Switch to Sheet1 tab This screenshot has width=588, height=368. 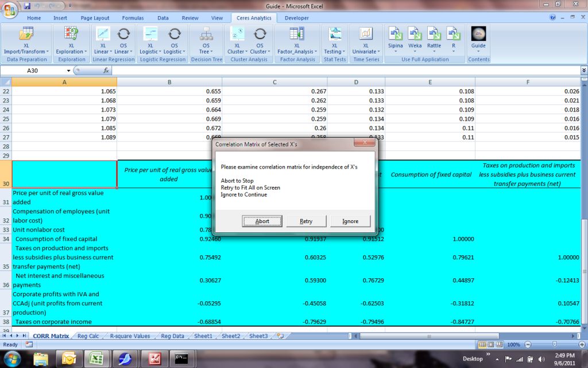coord(203,336)
